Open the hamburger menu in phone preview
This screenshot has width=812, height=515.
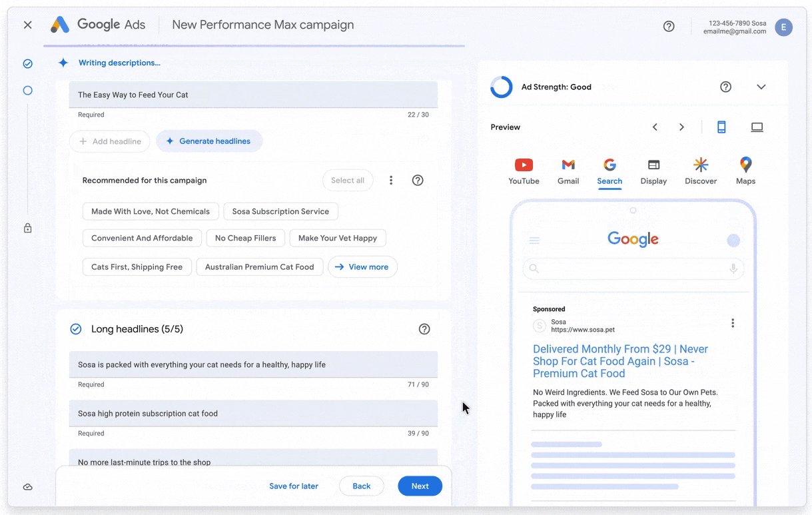click(534, 241)
